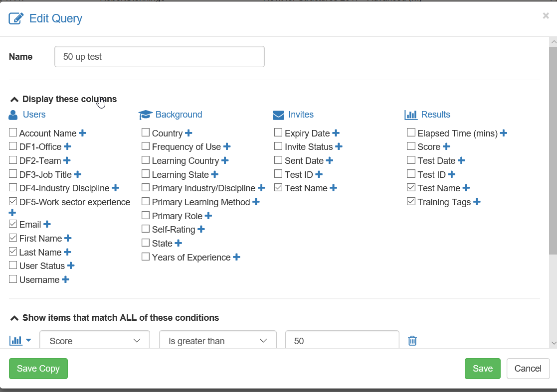Collapse the Display these columns section
Viewport: 557px width, 392px height.
[14, 99]
